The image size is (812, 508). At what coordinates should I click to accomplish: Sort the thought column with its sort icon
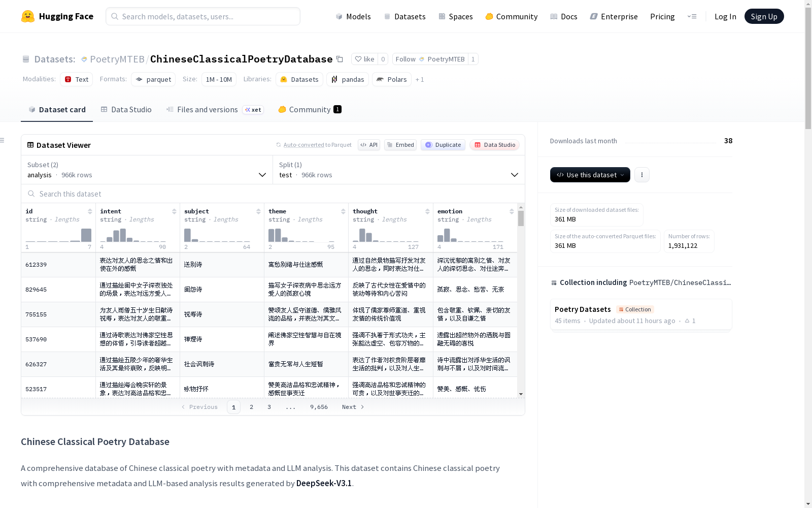tap(427, 211)
